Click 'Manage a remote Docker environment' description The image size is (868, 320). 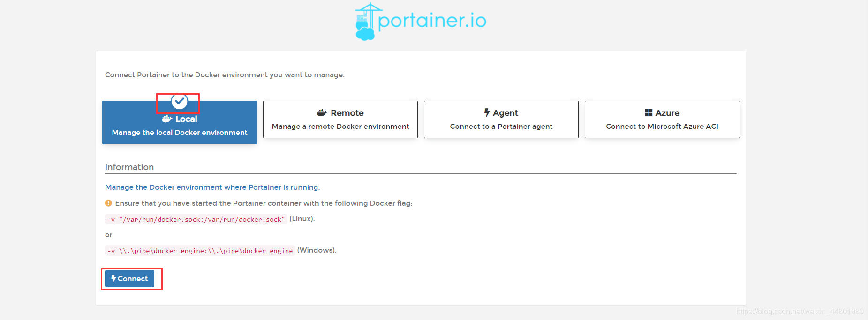pos(340,127)
